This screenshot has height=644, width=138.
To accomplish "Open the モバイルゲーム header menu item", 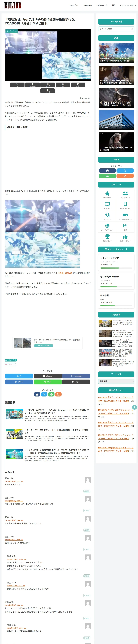I will (102, 5).
